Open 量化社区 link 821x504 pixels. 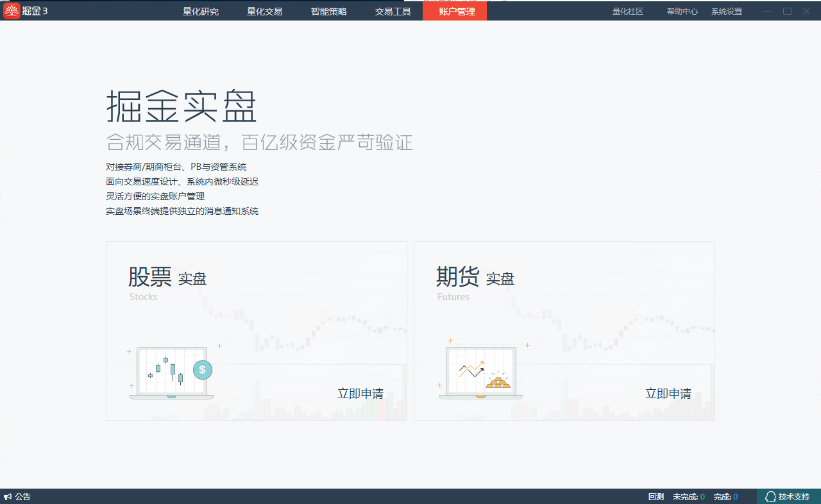click(x=628, y=12)
